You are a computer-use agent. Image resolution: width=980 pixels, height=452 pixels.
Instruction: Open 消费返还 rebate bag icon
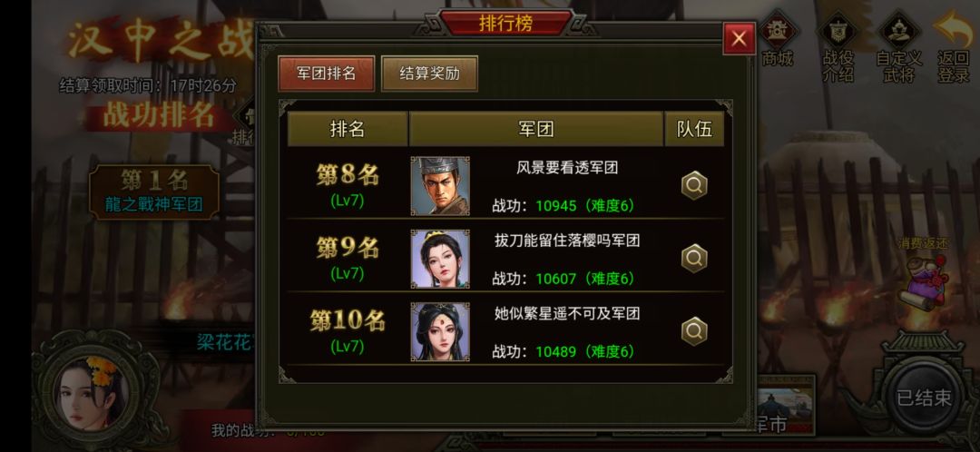click(x=923, y=275)
